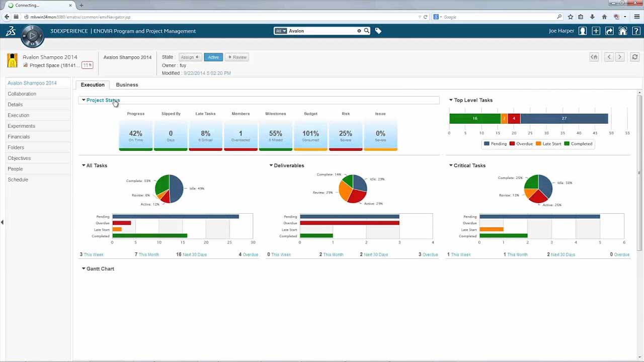Collapse the Deliverables section
The image size is (644, 362).
tap(271, 165)
